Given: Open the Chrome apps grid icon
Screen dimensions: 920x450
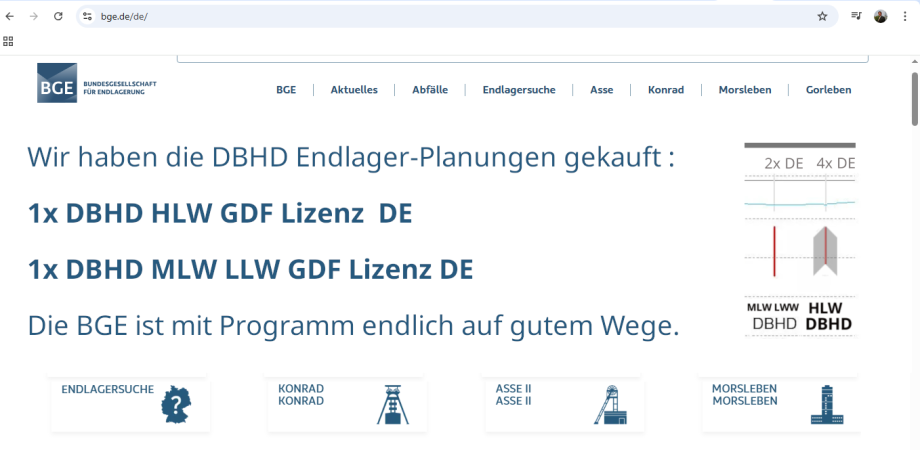Looking at the screenshot, I should tap(9, 41).
